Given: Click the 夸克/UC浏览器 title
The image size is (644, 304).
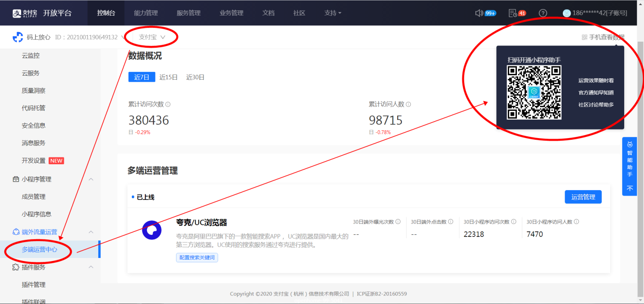Looking at the screenshot, I should point(201,222).
